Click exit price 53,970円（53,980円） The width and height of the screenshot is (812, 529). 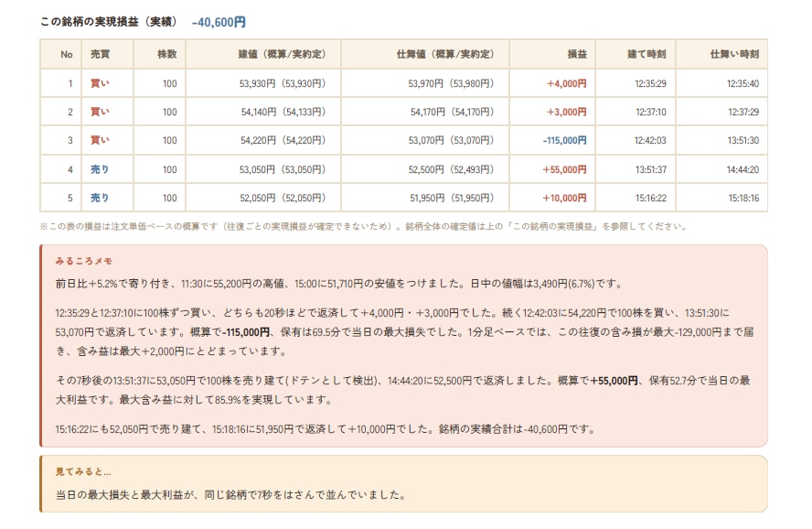point(454,83)
